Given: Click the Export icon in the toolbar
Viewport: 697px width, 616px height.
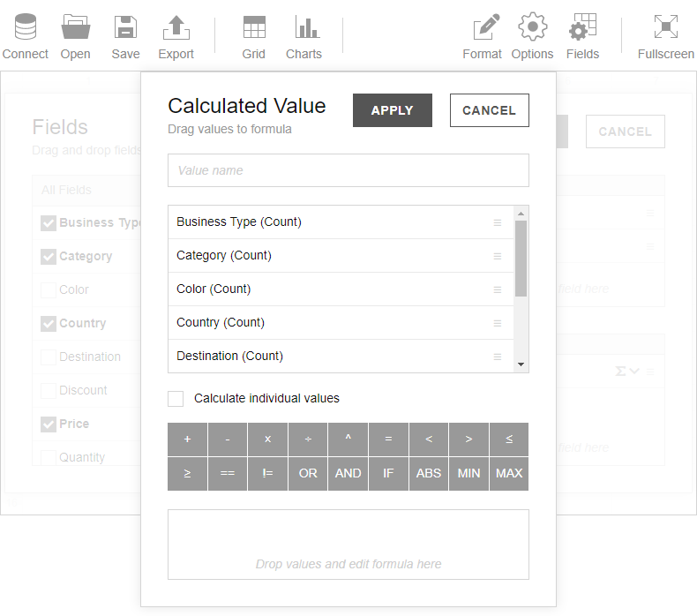Looking at the screenshot, I should pos(176,27).
